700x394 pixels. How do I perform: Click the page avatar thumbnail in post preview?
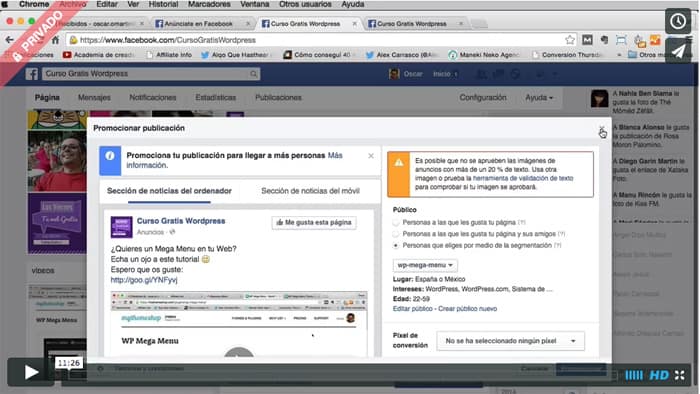coord(121,227)
